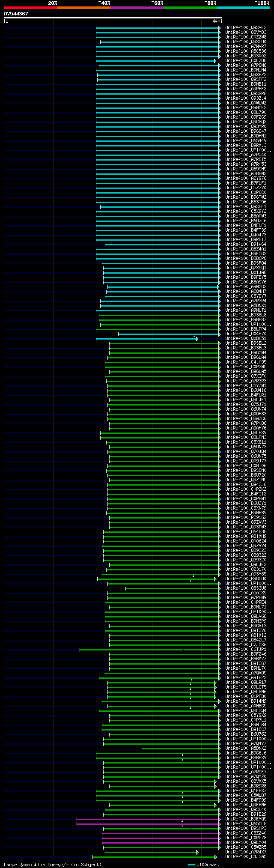274x868 pixels.
Task: Select label UniRef100_A7PX40
Action: click(246, 155)
